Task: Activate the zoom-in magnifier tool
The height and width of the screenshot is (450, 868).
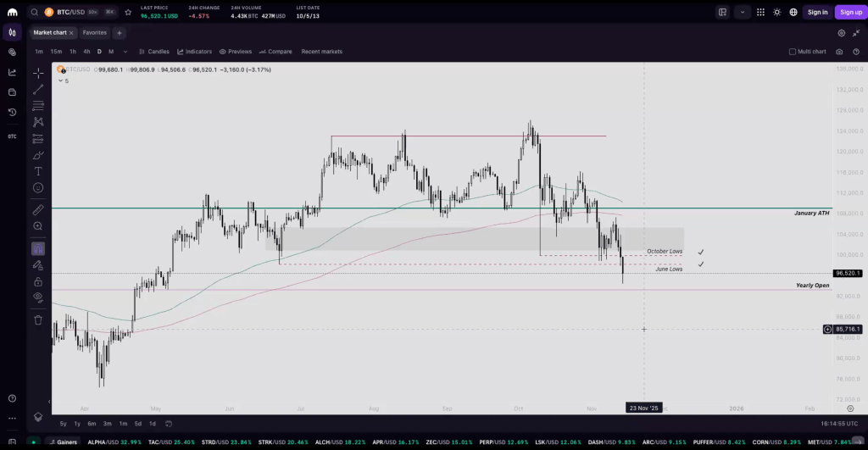Action: [38, 226]
